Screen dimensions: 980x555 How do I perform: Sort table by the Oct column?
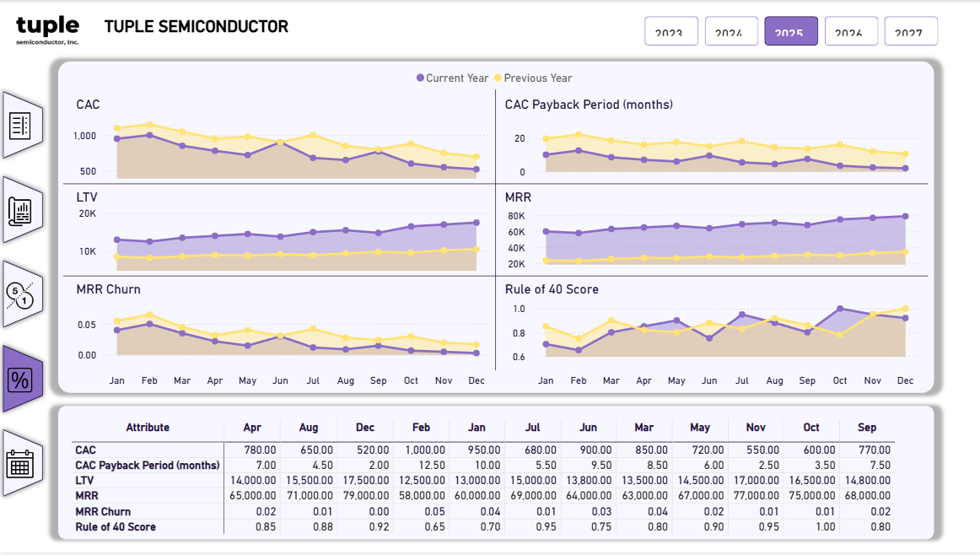tap(811, 428)
